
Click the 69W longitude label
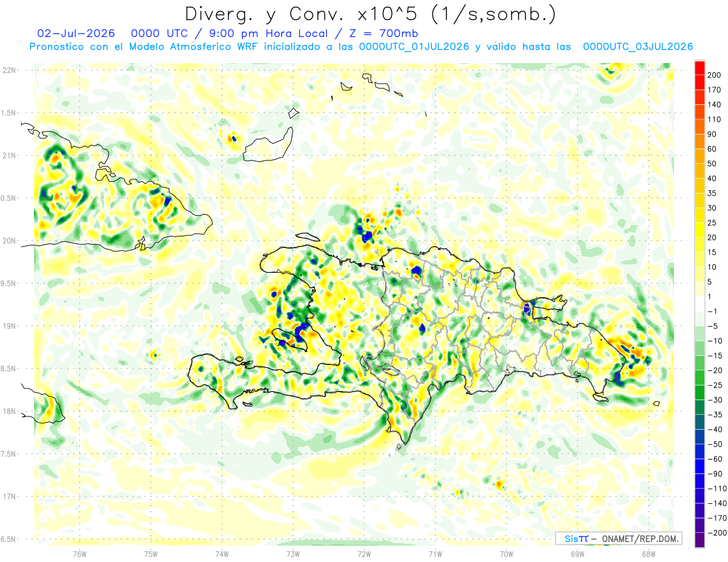577,554
